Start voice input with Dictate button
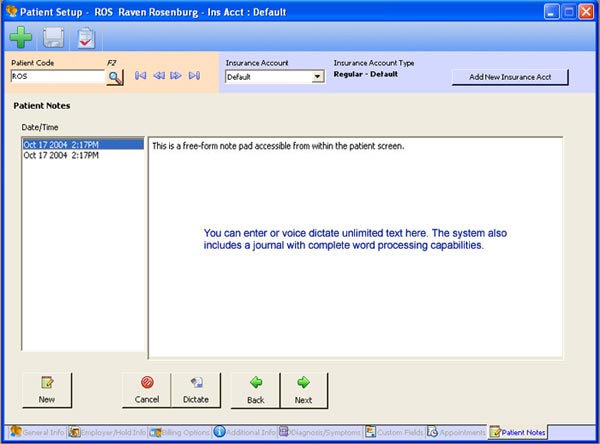600x444 pixels. click(196, 390)
